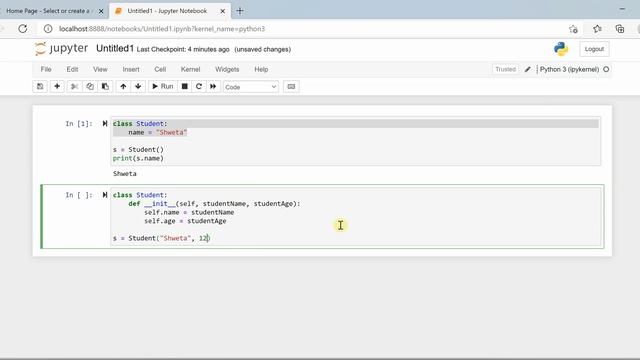
Task: Reload the browser page
Action: 22,29
